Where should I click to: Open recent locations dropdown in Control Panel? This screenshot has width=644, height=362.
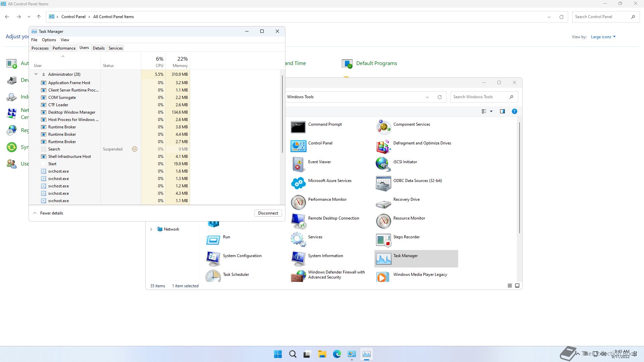(29, 17)
